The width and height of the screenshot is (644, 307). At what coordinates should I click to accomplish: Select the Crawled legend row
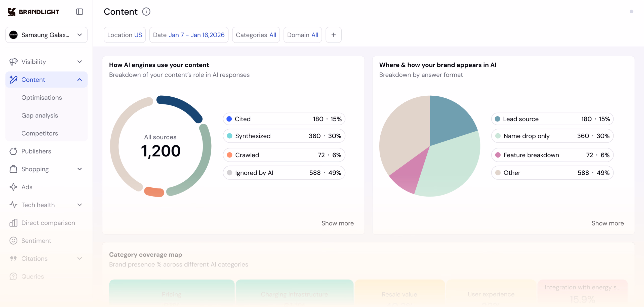pos(284,155)
